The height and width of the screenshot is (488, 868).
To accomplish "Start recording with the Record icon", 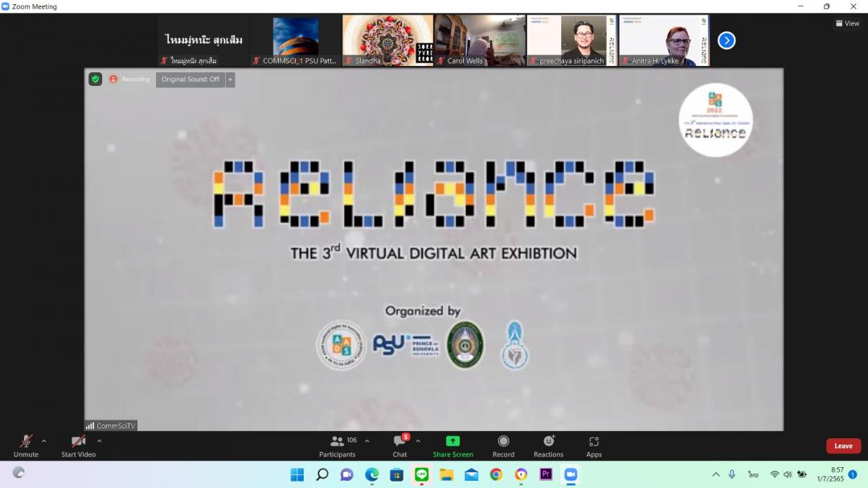I will pyautogui.click(x=503, y=445).
